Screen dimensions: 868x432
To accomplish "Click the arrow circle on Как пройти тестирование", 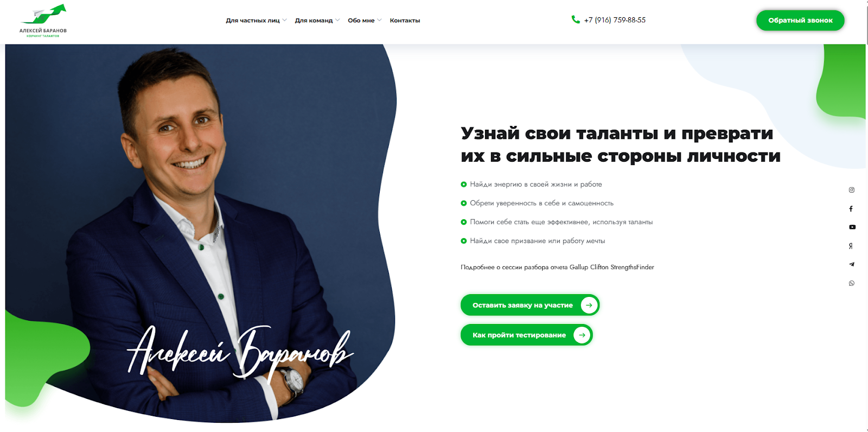I will pos(582,335).
